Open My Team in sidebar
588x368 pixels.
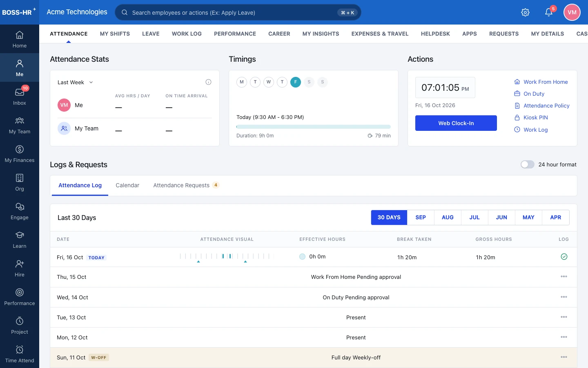click(x=20, y=125)
